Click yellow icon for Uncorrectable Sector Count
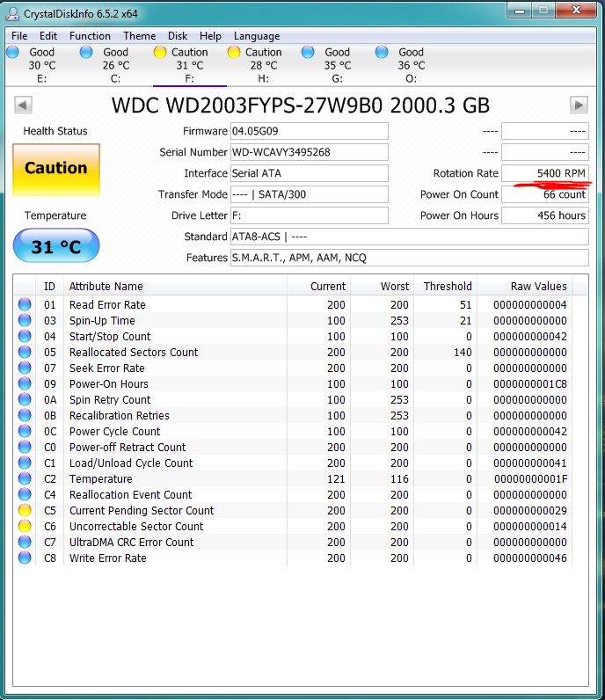Viewport: 605px width, 700px height. pos(25,527)
